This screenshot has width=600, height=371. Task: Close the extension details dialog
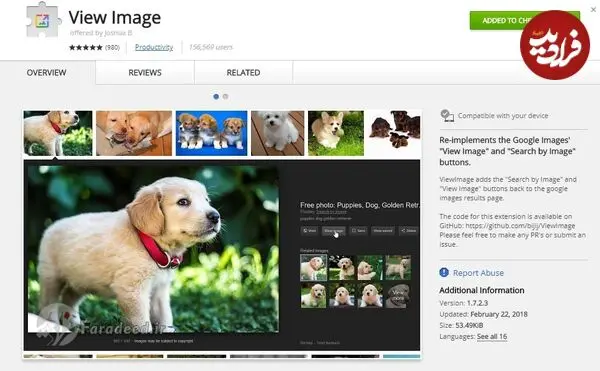(x=593, y=10)
